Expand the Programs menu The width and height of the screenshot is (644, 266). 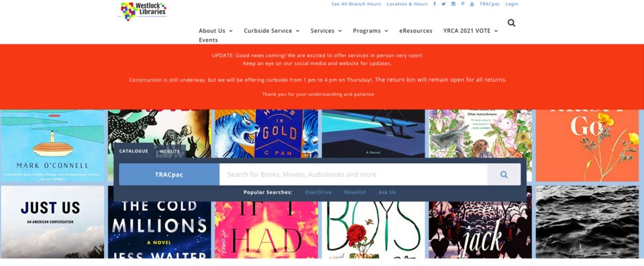click(370, 31)
